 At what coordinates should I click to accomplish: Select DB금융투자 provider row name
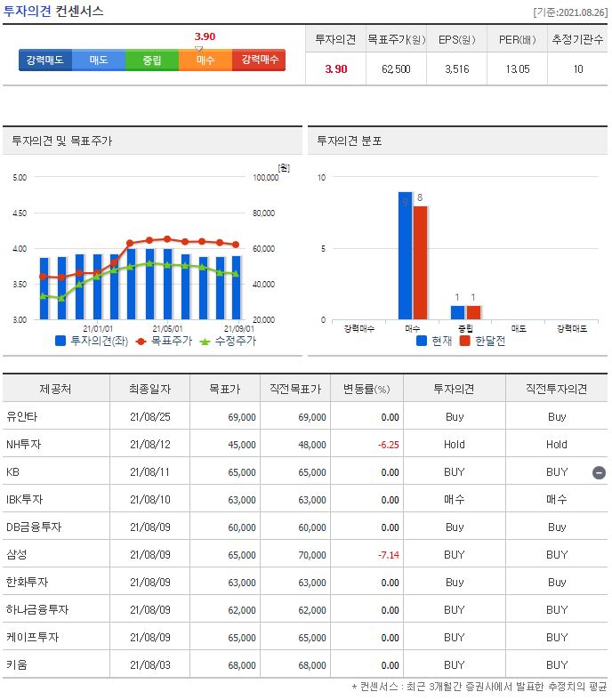pos(34,527)
